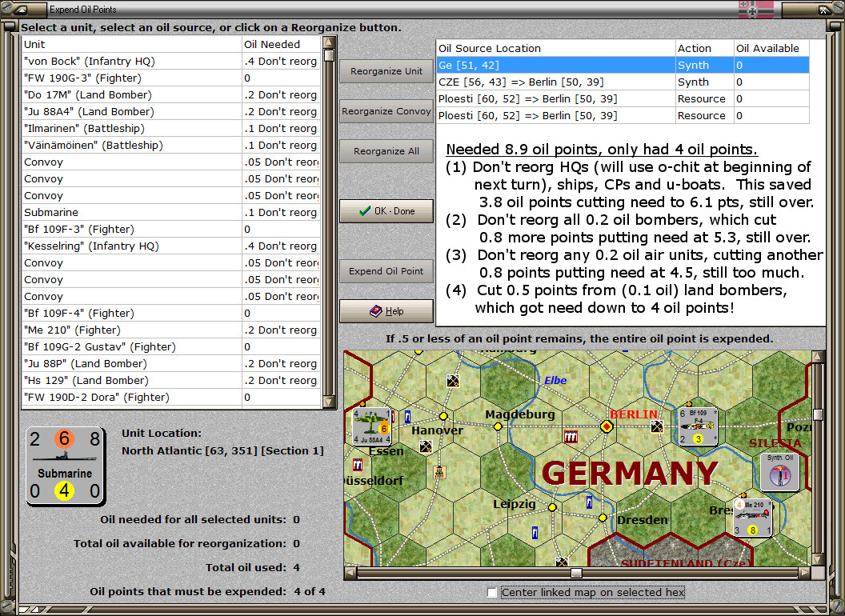Screen dimensions: 845x616
Task: Click the Reorganize Convoy button
Action: (386, 111)
